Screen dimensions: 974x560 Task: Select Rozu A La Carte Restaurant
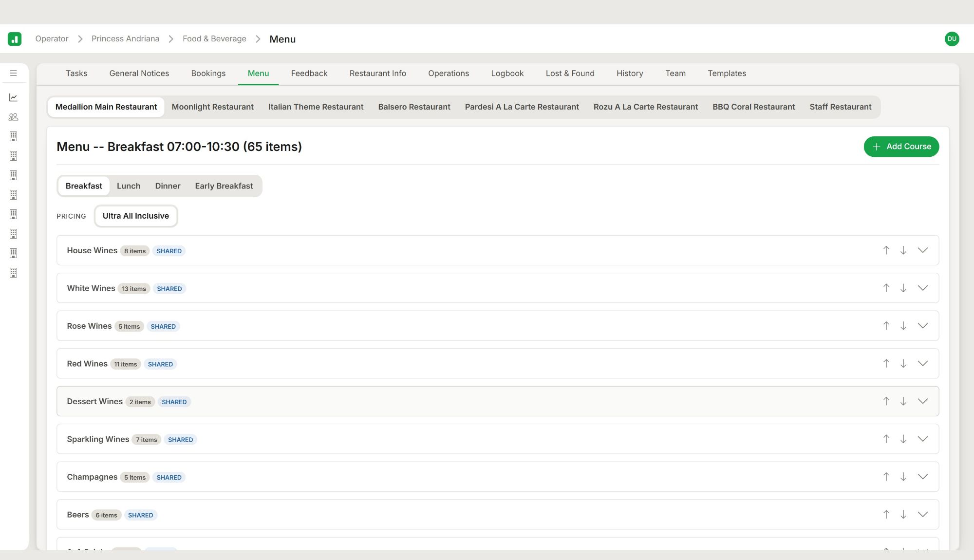point(646,107)
